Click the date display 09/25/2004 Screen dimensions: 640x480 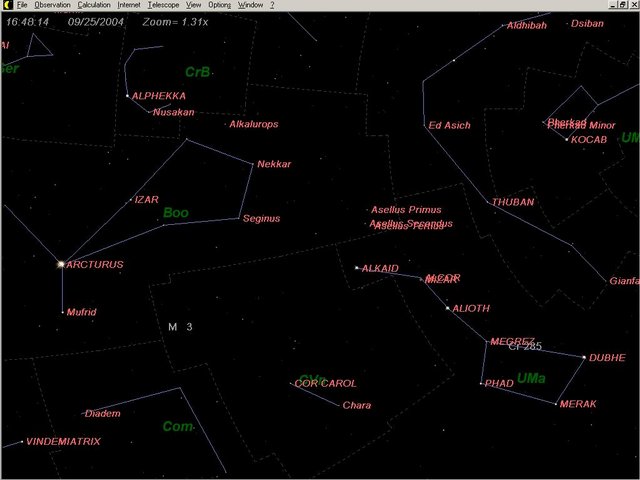click(96, 22)
